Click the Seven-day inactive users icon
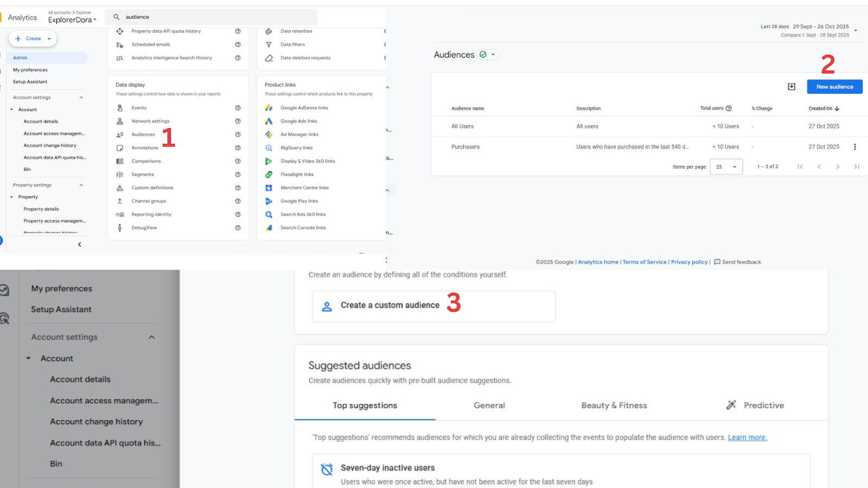 pyautogui.click(x=327, y=470)
